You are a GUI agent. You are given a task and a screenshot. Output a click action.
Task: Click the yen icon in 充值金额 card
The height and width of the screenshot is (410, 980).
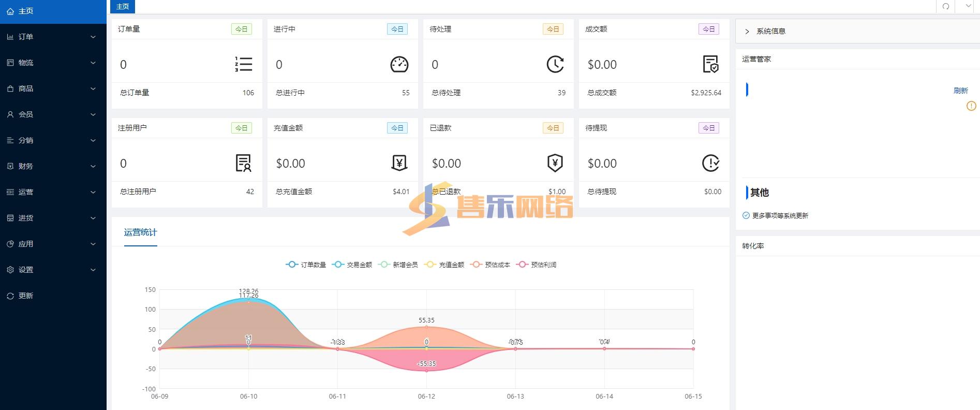tap(399, 163)
